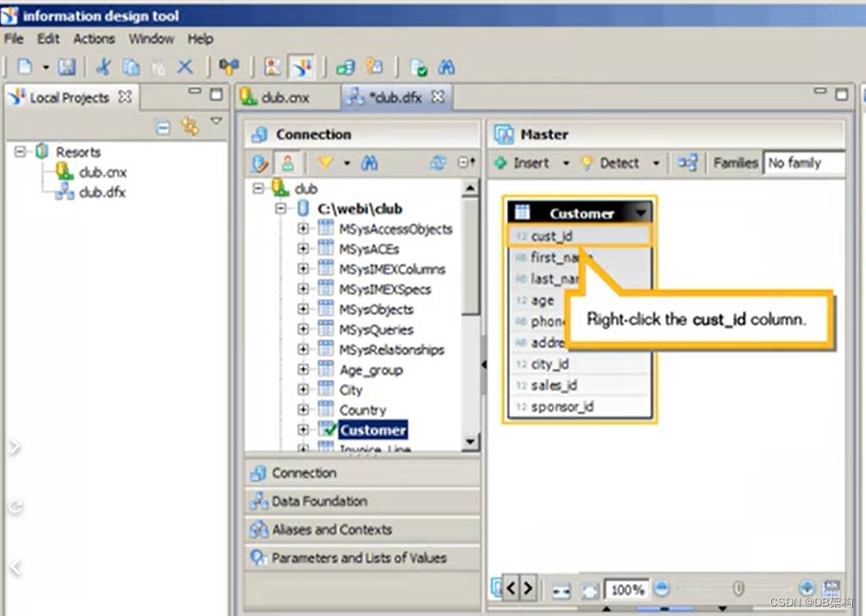Open the search binoculars icon in Connection panel
Viewport: 866px width, 616px height.
368,162
